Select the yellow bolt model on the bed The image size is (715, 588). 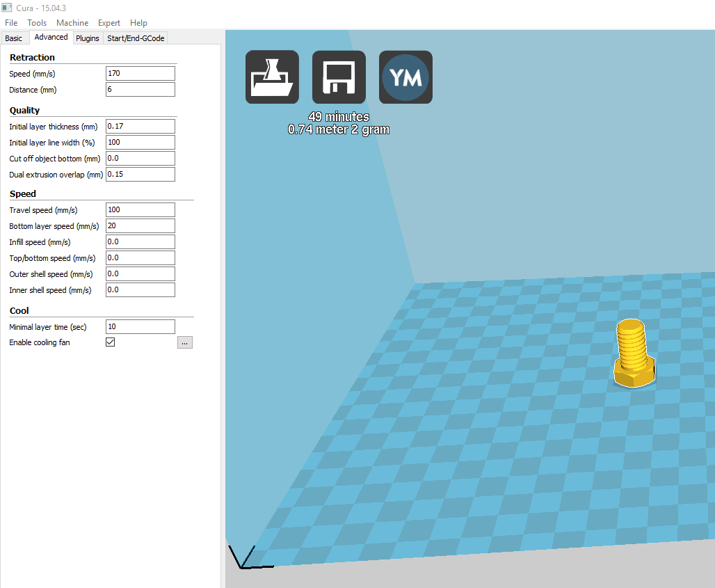634,353
